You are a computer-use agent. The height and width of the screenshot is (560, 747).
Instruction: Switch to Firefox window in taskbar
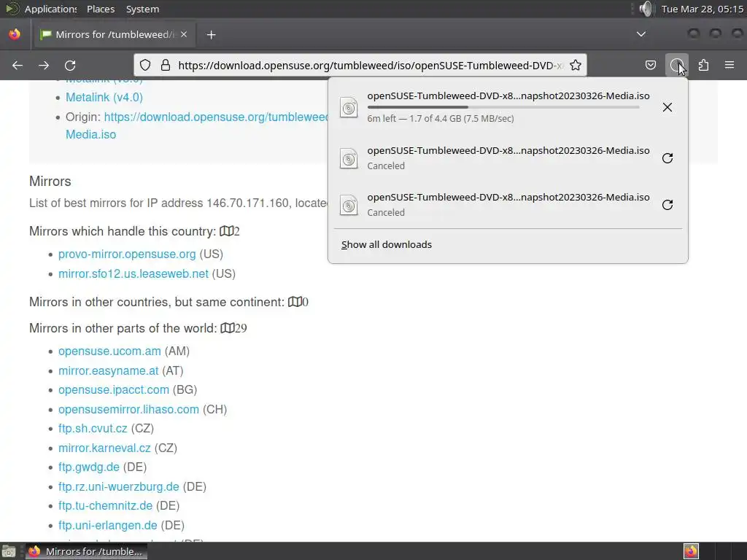(x=86, y=551)
